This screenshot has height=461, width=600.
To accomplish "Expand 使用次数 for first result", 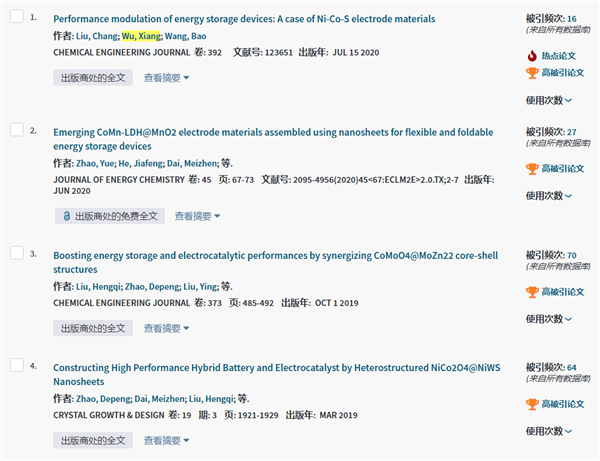I will point(549,100).
